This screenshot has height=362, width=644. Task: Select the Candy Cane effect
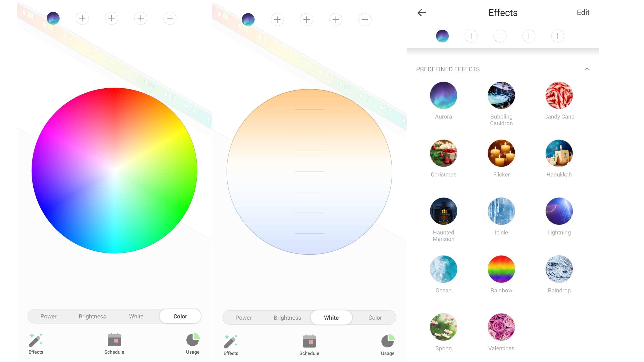(x=559, y=95)
